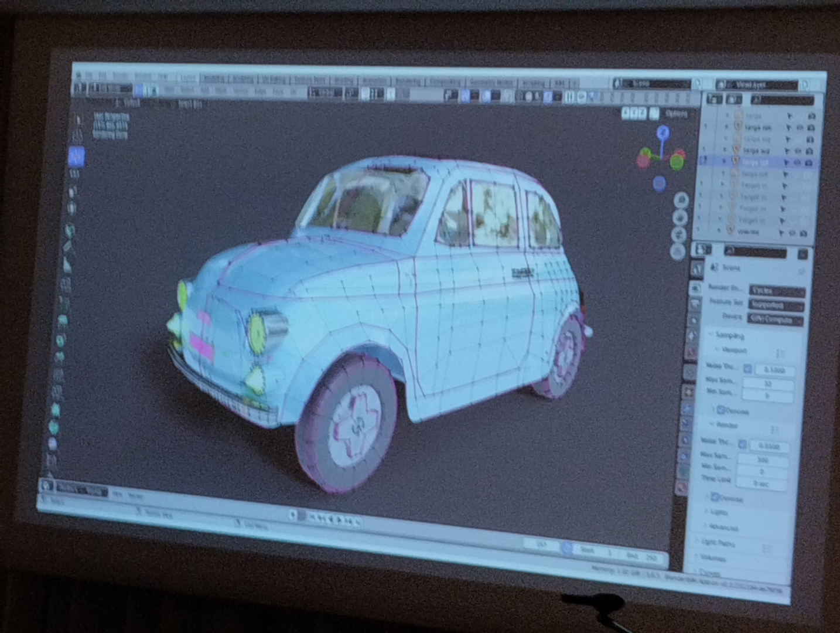This screenshot has width=840, height=633.
Task: Open the File menu in the top bar
Action: [x=88, y=76]
